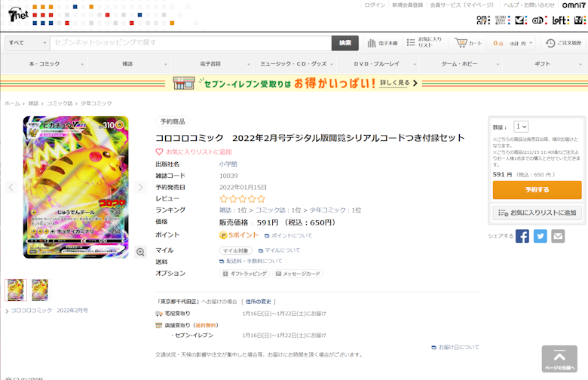Go back to page top button

559,359
